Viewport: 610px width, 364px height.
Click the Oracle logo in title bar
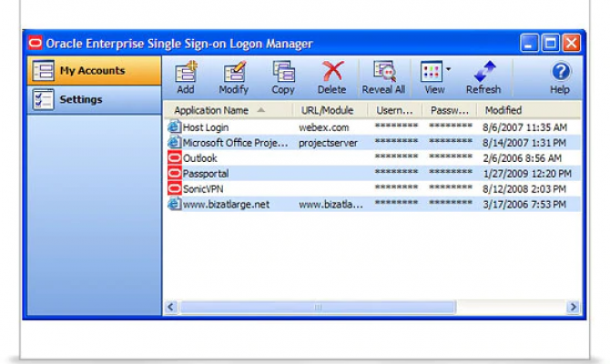pos(35,43)
